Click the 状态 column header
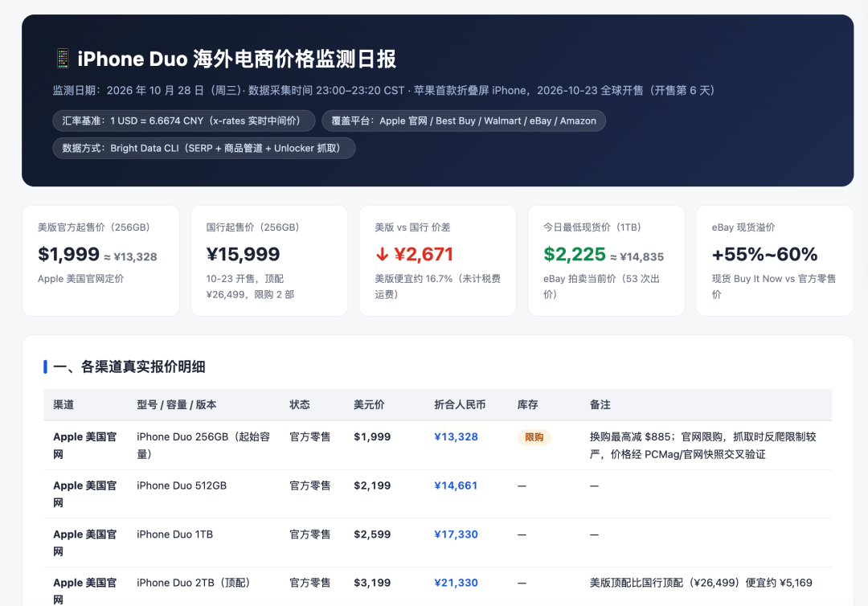 pos(300,404)
